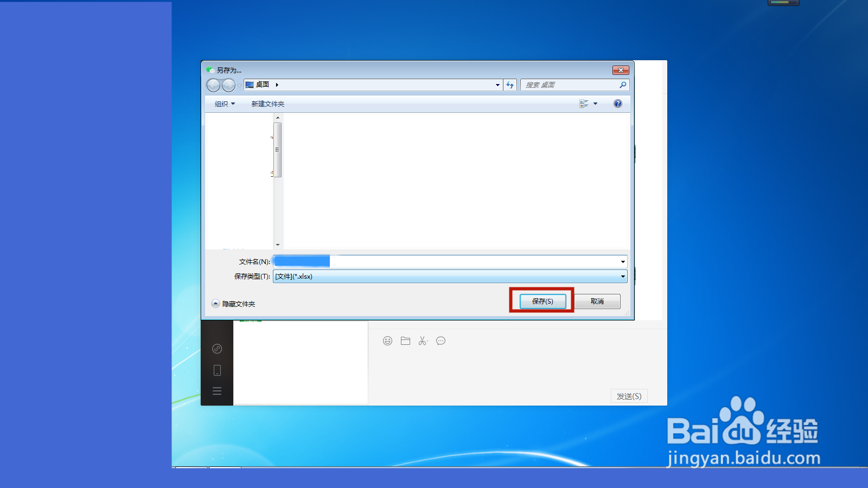Expand the address bar history dropdown
The width and height of the screenshot is (868, 488).
click(497, 85)
